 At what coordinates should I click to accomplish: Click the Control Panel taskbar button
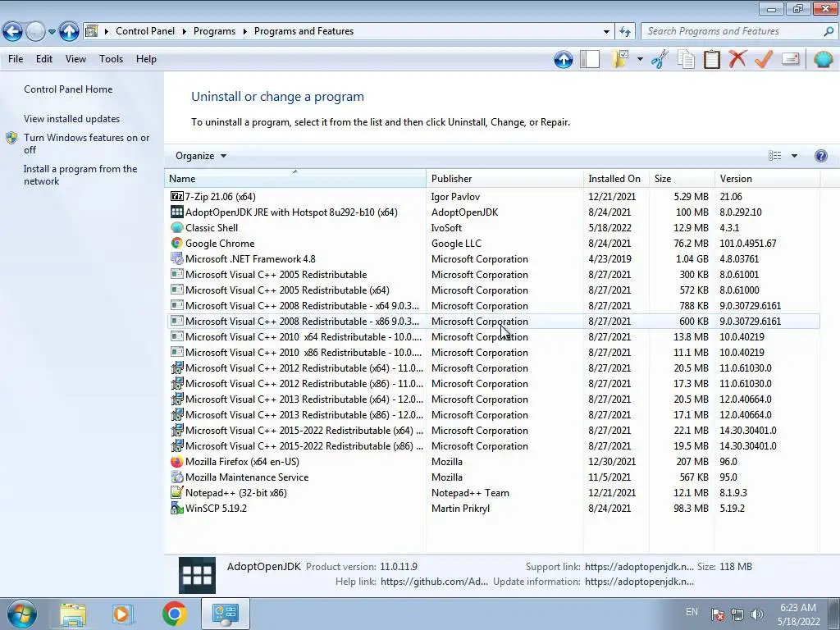[225, 614]
